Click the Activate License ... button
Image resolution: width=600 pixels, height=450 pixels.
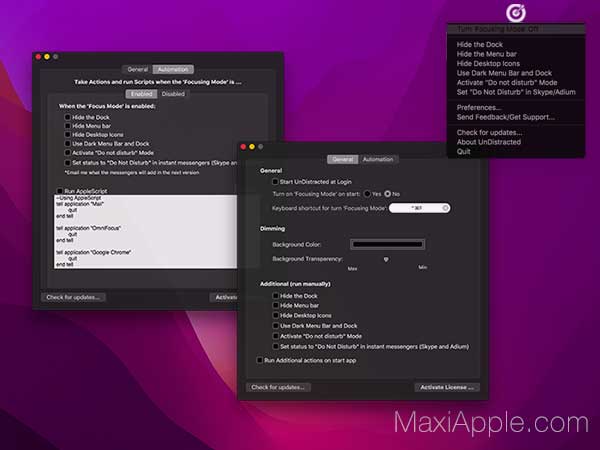tap(447, 387)
